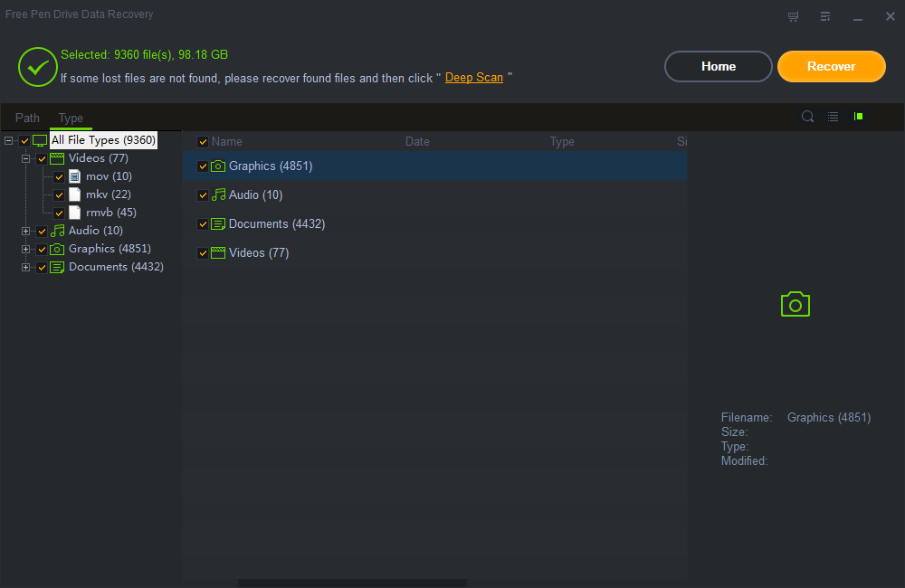Viewport: 905px width, 588px height.
Task: Click the shopping cart purchase icon
Action: [794, 16]
